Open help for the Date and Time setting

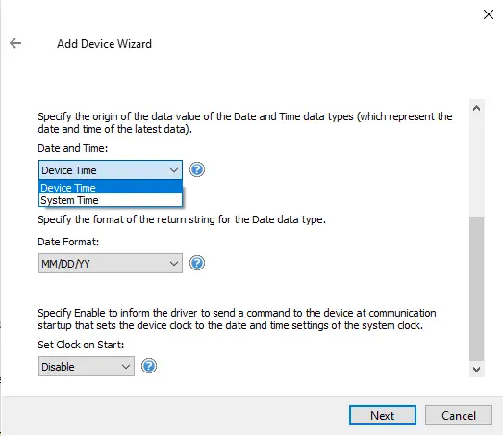[x=197, y=169]
